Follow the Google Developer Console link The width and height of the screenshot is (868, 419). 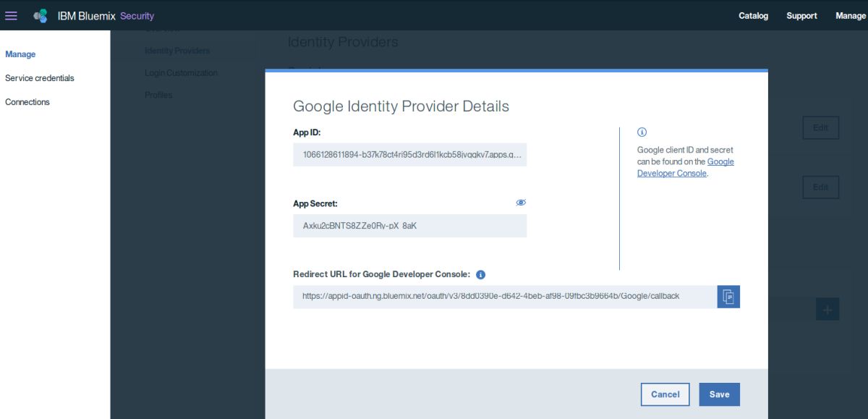coord(685,168)
